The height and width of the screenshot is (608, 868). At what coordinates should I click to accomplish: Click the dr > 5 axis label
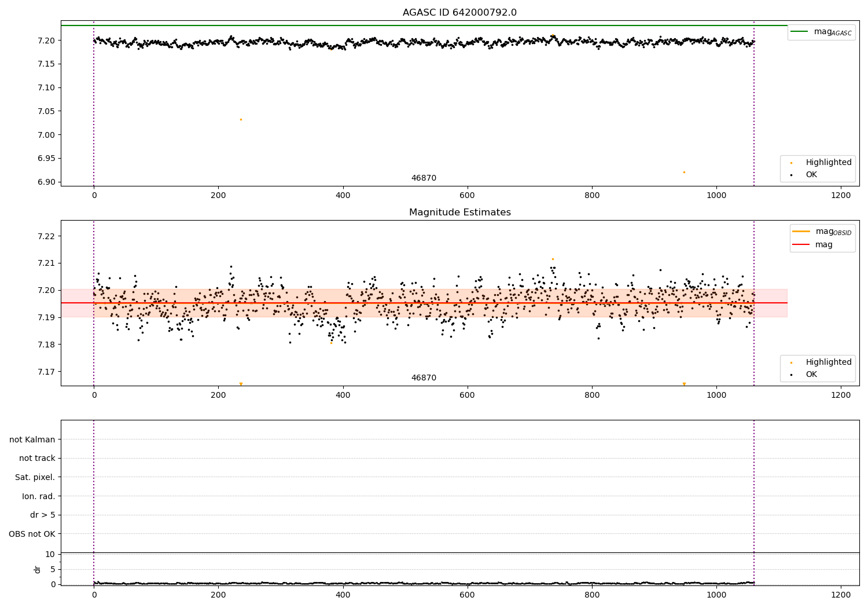pos(43,515)
